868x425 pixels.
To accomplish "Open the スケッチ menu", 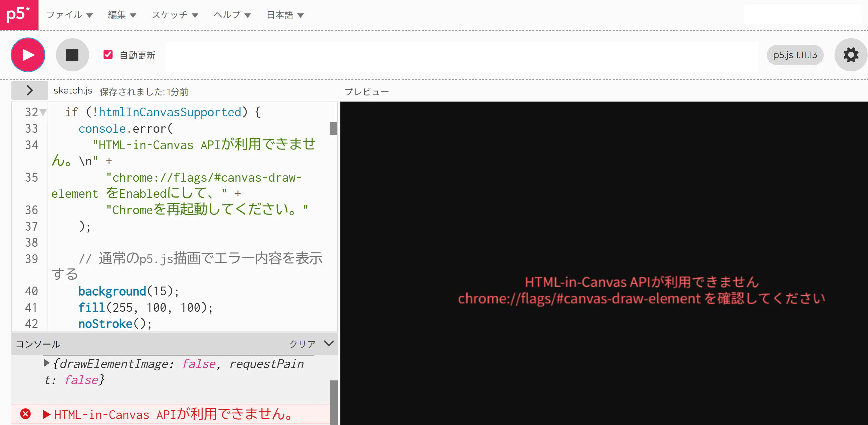I will click(175, 15).
